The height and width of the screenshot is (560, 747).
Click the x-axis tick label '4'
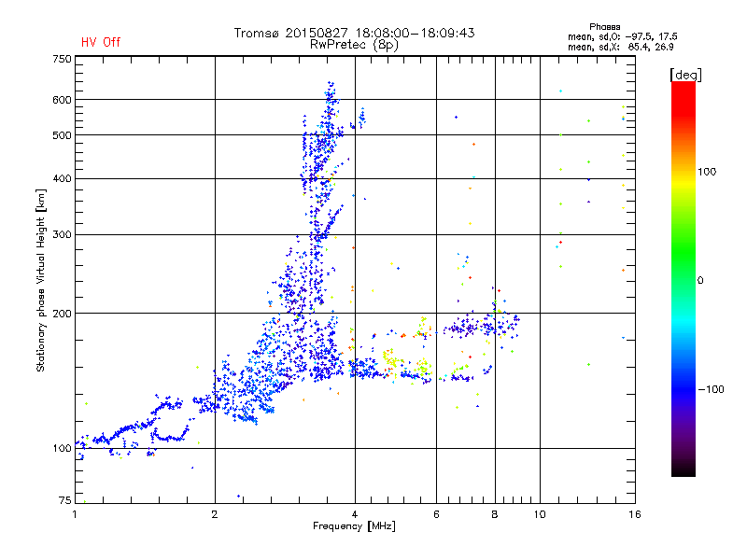tap(355, 514)
